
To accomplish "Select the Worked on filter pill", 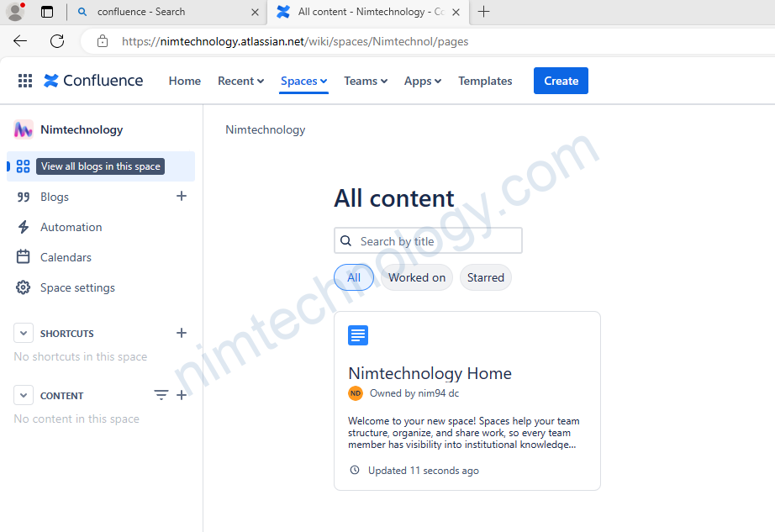I will [x=417, y=277].
